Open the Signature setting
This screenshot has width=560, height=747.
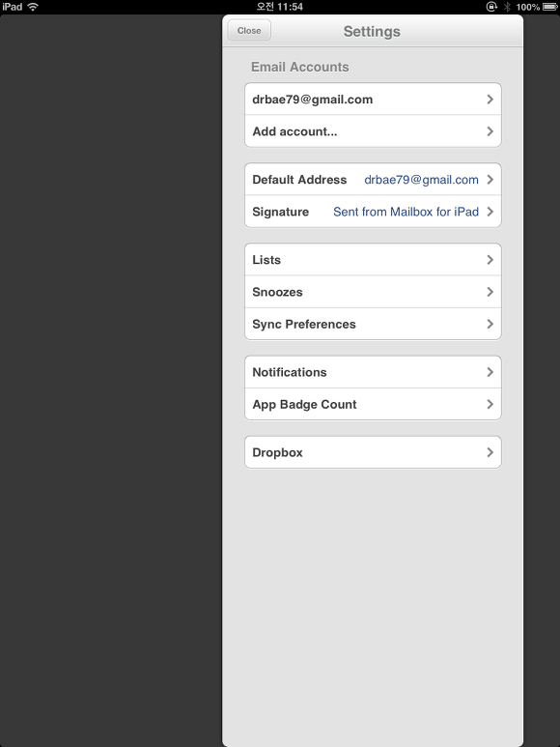click(373, 212)
